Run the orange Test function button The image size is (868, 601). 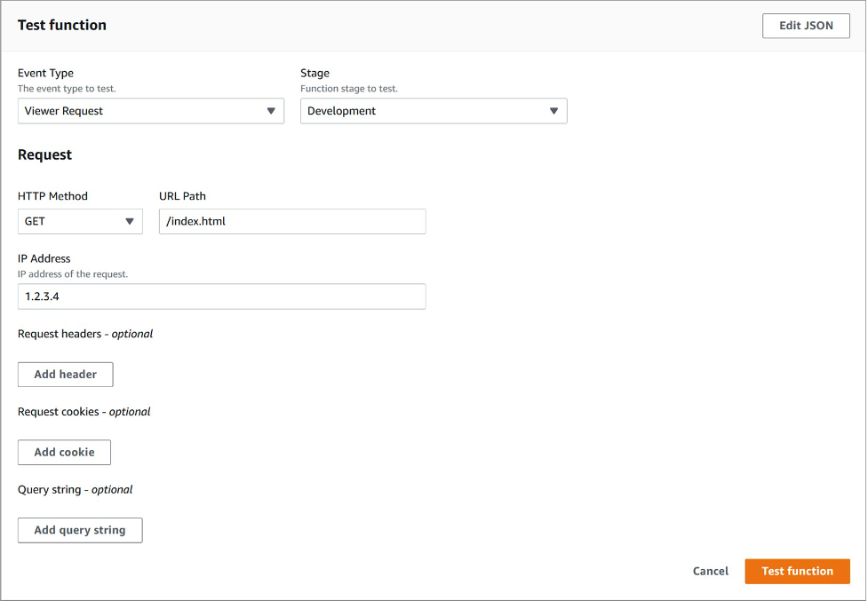797,572
